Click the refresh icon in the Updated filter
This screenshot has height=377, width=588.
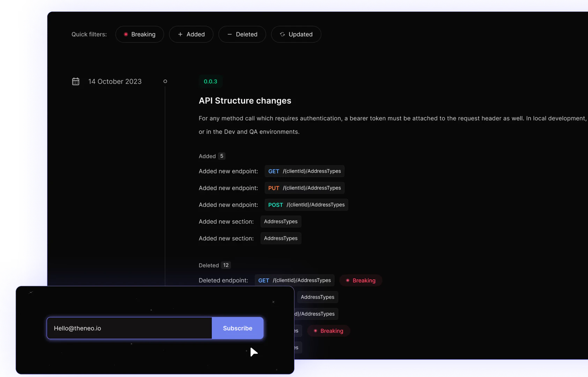pyautogui.click(x=282, y=34)
